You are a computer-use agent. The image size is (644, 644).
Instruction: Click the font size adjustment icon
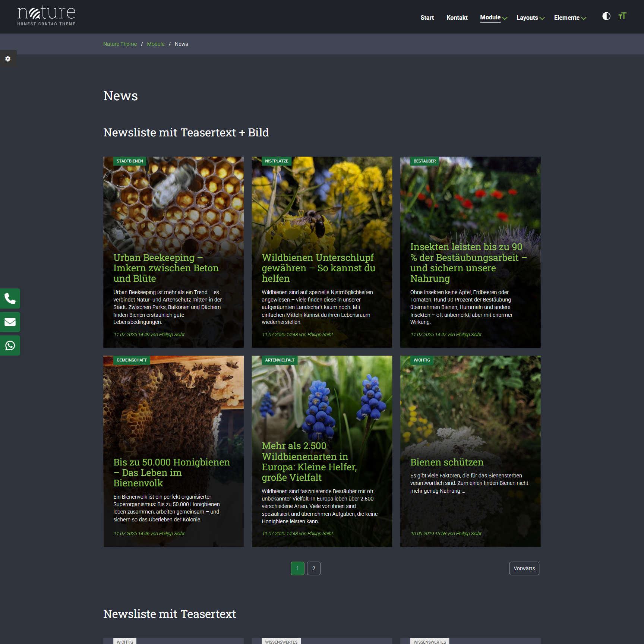pos(622,16)
